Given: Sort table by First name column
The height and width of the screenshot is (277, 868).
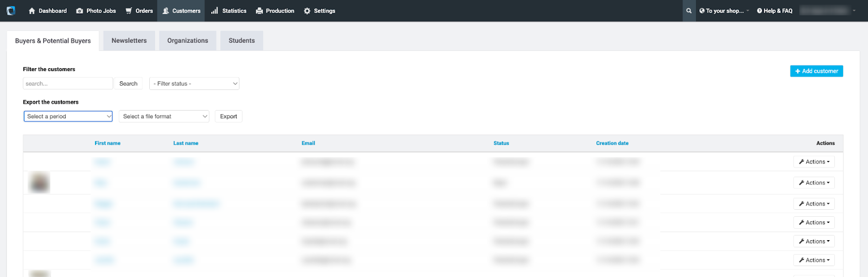Looking at the screenshot, I should (x=107, y=143).
